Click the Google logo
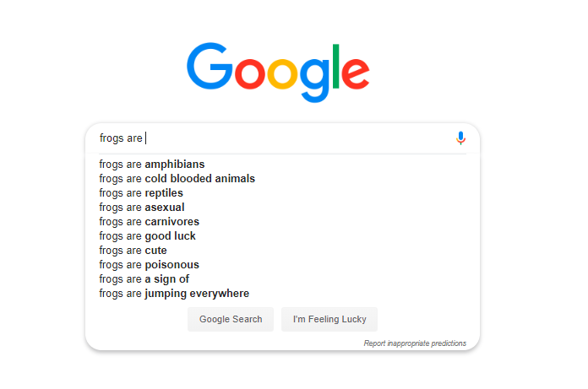Viewport: 588px width, 389px height. [x=278, y=73]
